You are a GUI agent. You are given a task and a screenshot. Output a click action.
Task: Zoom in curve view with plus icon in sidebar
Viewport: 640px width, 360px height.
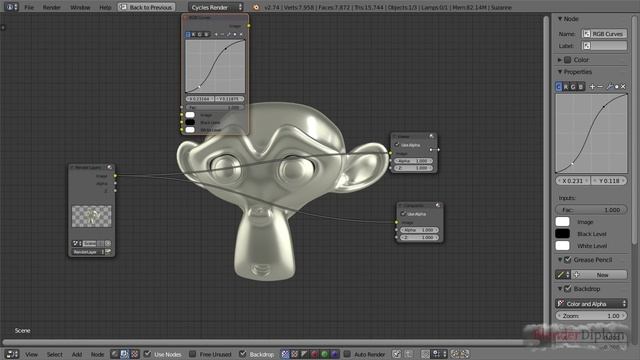[x=592, y=87]
